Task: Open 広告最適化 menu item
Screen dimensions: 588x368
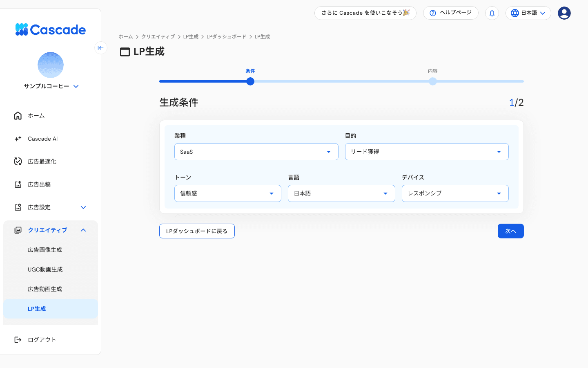Action: coord(51,162)
